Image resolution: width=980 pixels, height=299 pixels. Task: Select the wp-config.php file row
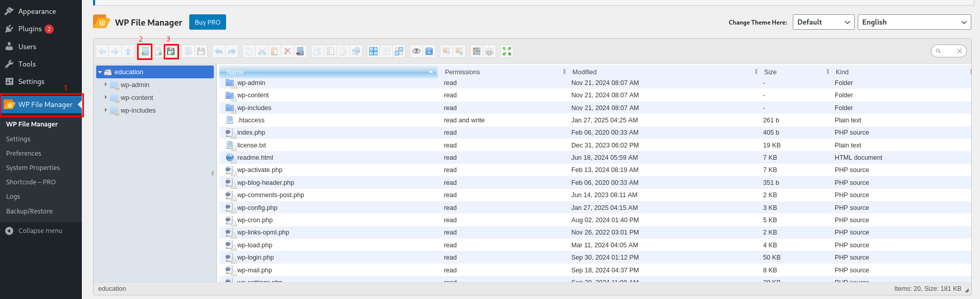pyautogui.click(x=595, y=207)
